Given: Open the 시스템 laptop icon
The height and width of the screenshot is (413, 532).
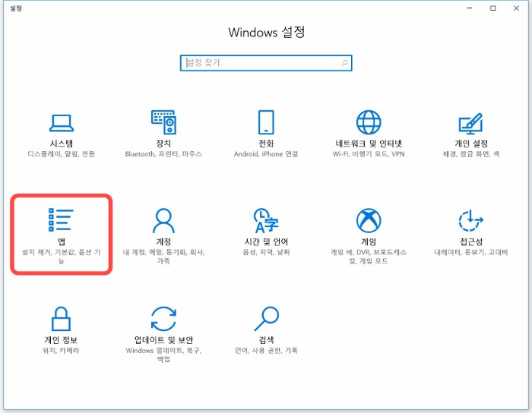Looking at the screenshot, I should coord(62,123).
